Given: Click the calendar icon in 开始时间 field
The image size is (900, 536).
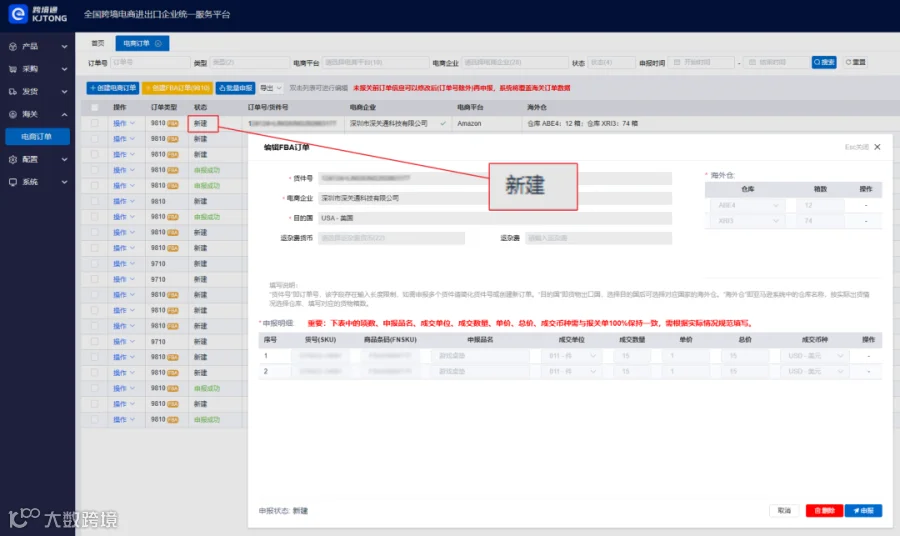Looking at the screenshot, I should 677,62.
